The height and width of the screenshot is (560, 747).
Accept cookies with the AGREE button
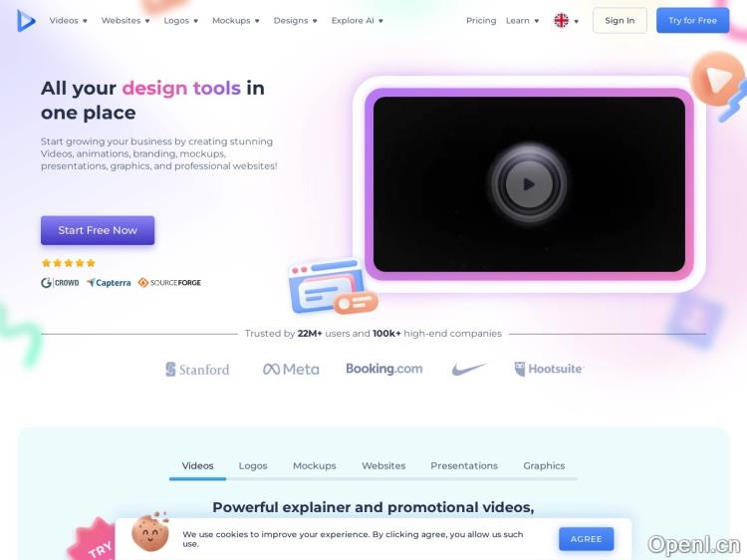(x=586, y=539)
